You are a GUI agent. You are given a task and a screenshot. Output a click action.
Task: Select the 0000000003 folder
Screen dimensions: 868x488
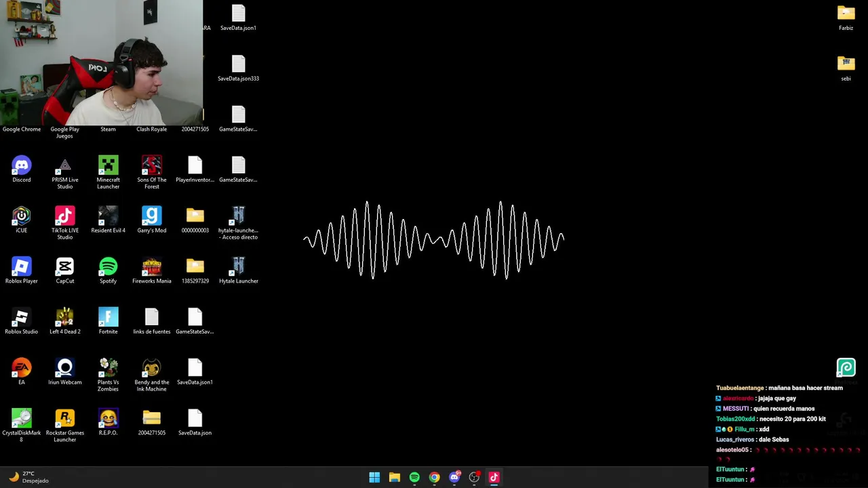195,220
